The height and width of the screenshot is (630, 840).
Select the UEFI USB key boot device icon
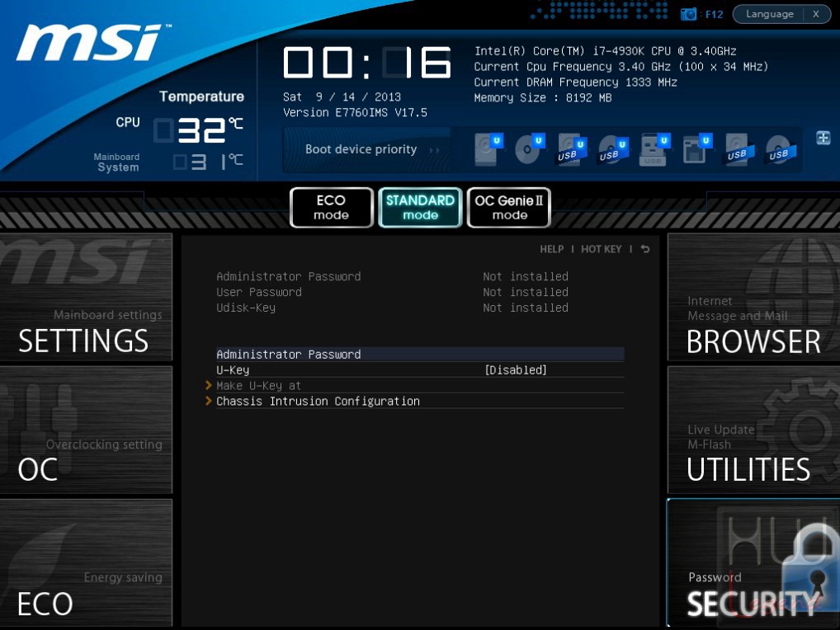tap(655, 149)
